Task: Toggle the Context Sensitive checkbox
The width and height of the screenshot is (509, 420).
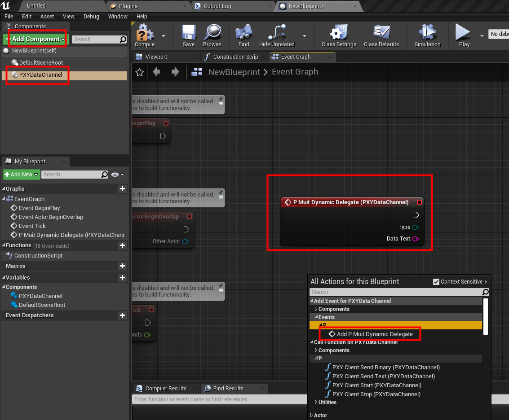Action: [436, 282]
